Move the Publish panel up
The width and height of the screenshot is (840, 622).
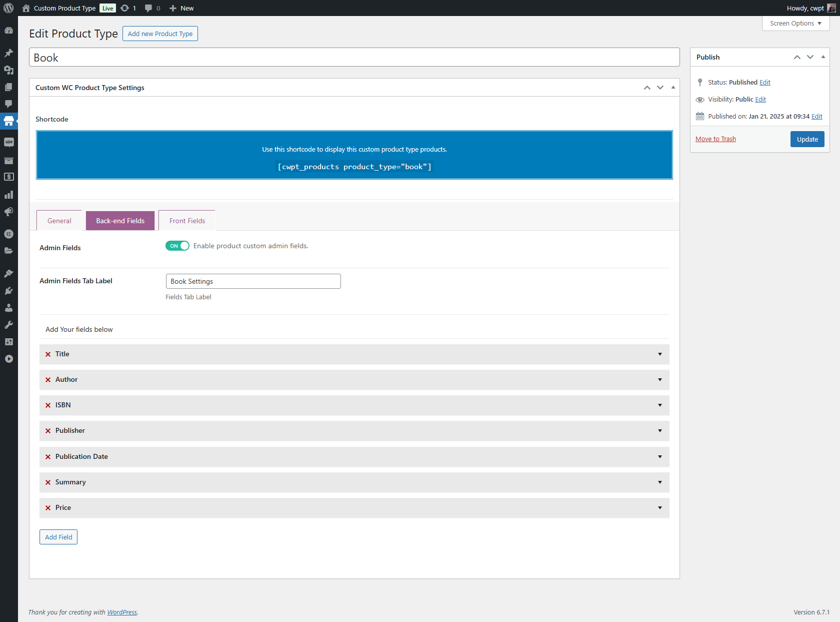click(797, 57)
